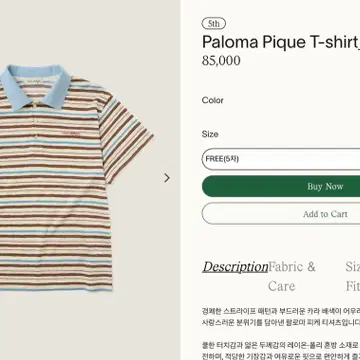Click the neck label inside collar
The width and height of the screenshot is (360, 360).
tap(36, 80)
